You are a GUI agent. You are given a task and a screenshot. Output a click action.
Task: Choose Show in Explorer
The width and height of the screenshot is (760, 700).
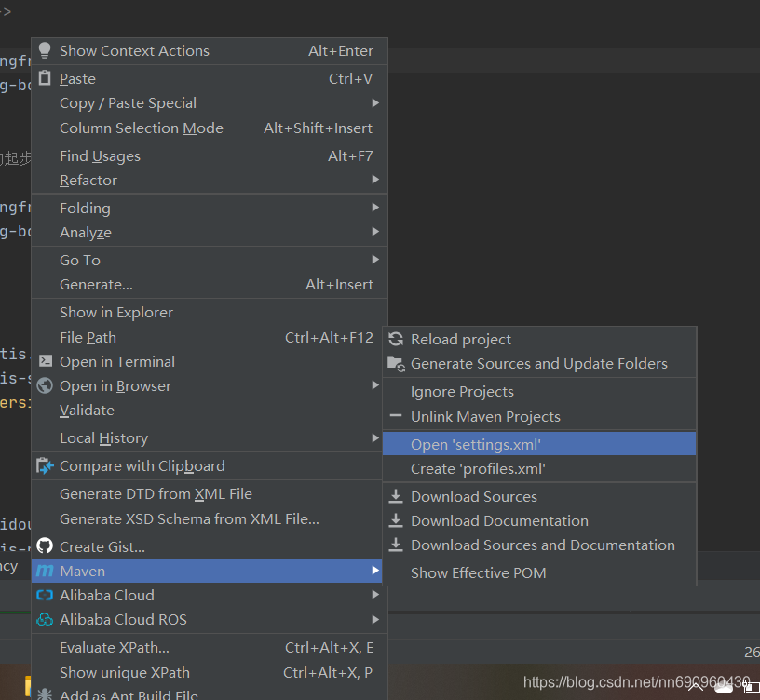[x=210, y=313]
